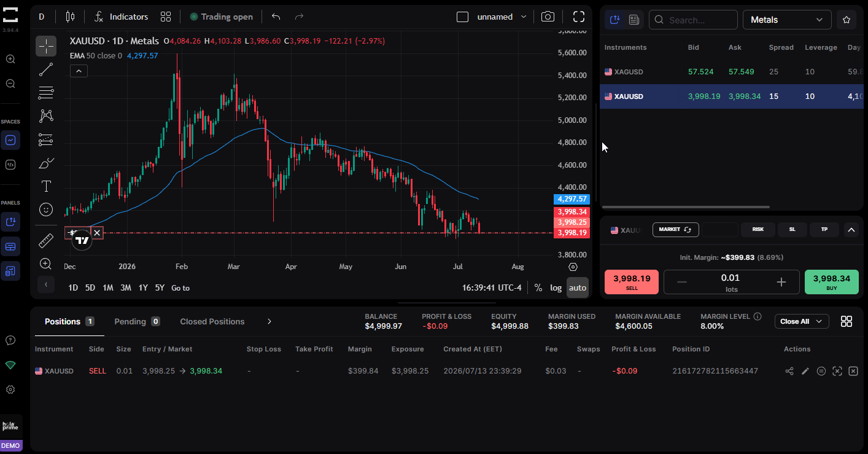Open the emoji icons tool
868x454 pixels.
point(46,209)
